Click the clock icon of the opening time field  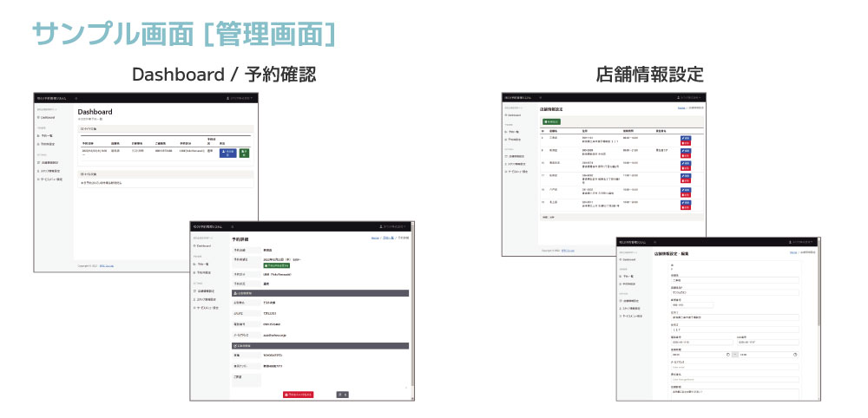tap(727, 354)
